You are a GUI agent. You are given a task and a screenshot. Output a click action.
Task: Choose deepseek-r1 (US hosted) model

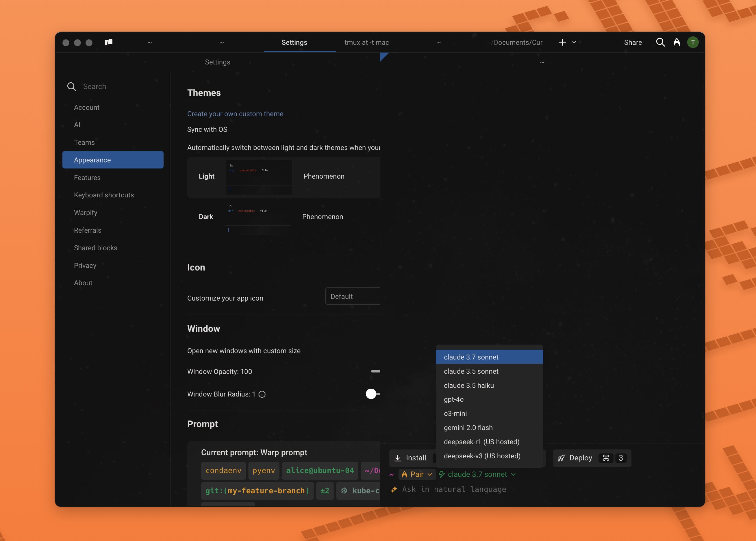(x=489, y=442)
